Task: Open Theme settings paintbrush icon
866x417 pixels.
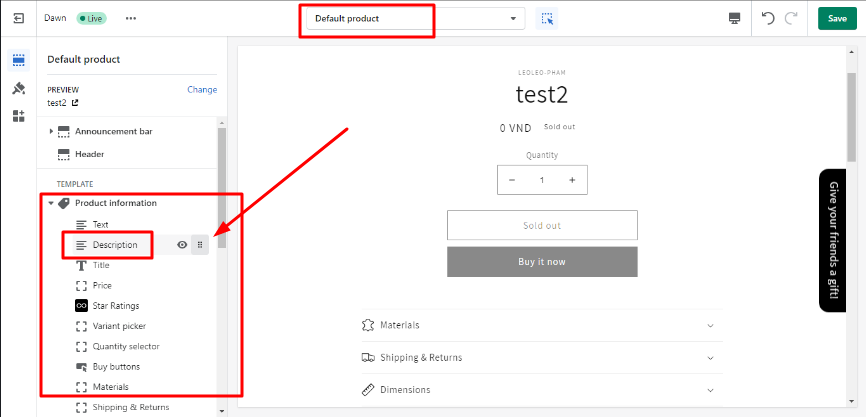Action: coord(19,88)
